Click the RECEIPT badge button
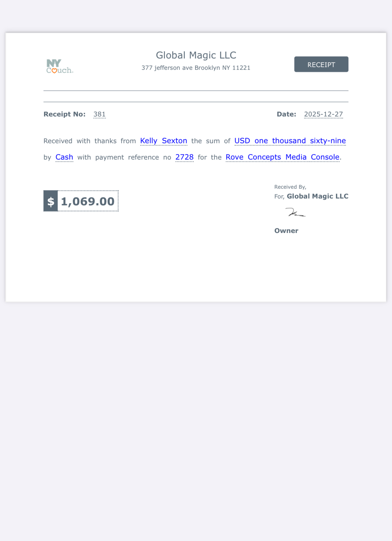Viewport: 392px width, 541px height. point(321,65)
